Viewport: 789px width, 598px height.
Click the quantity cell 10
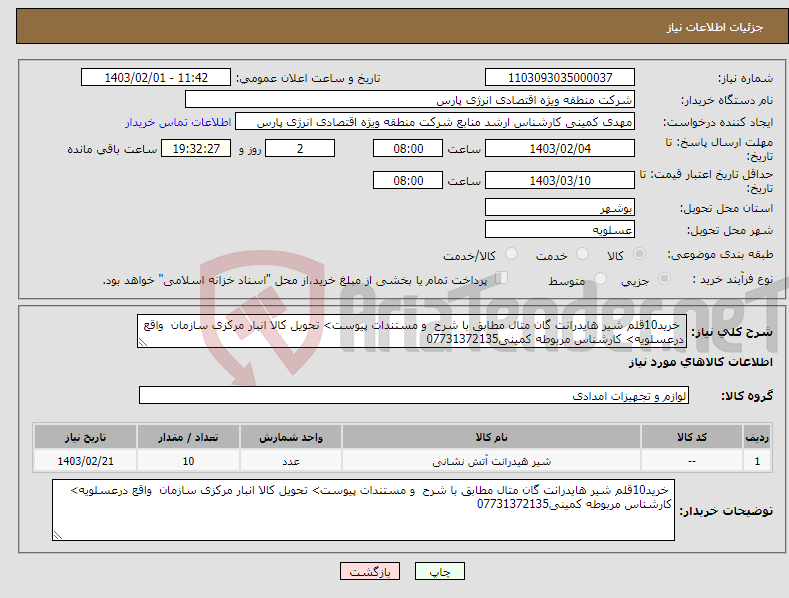coord(188,461)
